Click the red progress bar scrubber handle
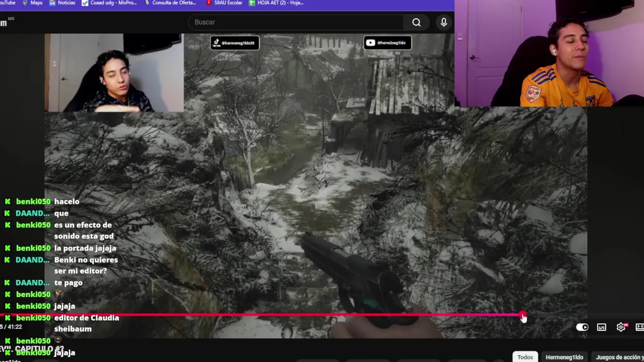The image size is (644, 362). tap(522, 315)
